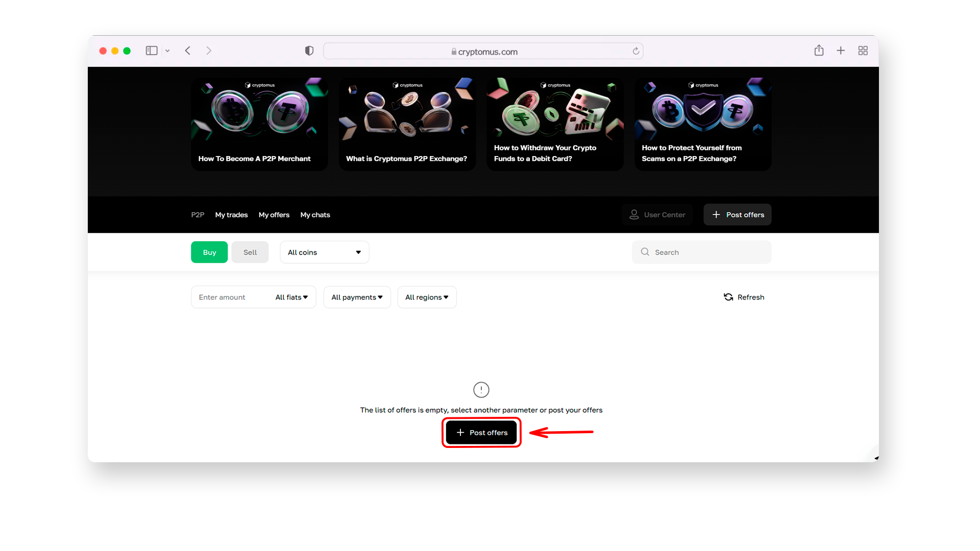Expand the All payments dropdown
This screenshot has height=551, width=980.
pos(357,297)
